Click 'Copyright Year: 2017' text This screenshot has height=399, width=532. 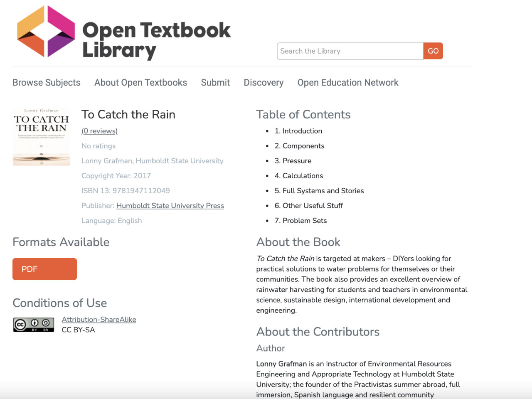click(x=116, y=176)
